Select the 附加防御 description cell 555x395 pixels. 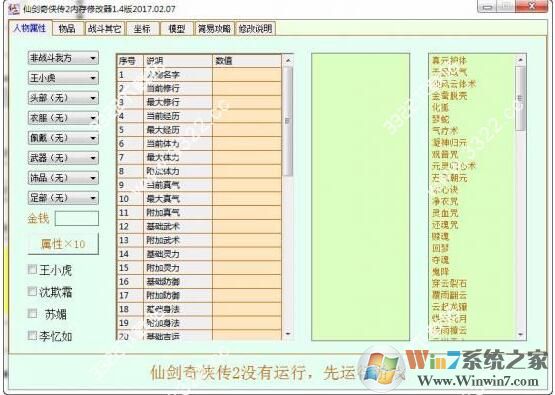178,296
